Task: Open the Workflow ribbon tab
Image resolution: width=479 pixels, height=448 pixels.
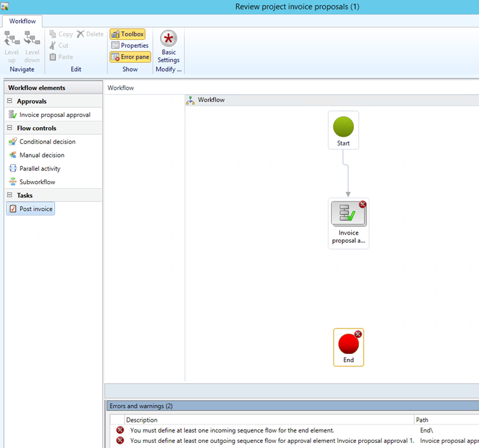Action: [22, 21]
